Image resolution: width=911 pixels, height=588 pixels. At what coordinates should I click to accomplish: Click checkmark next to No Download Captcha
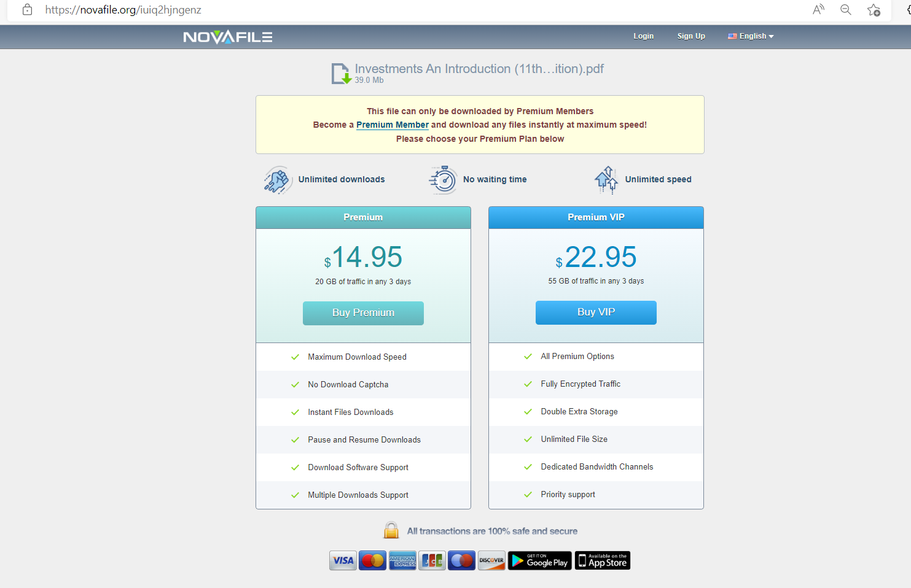295,385
